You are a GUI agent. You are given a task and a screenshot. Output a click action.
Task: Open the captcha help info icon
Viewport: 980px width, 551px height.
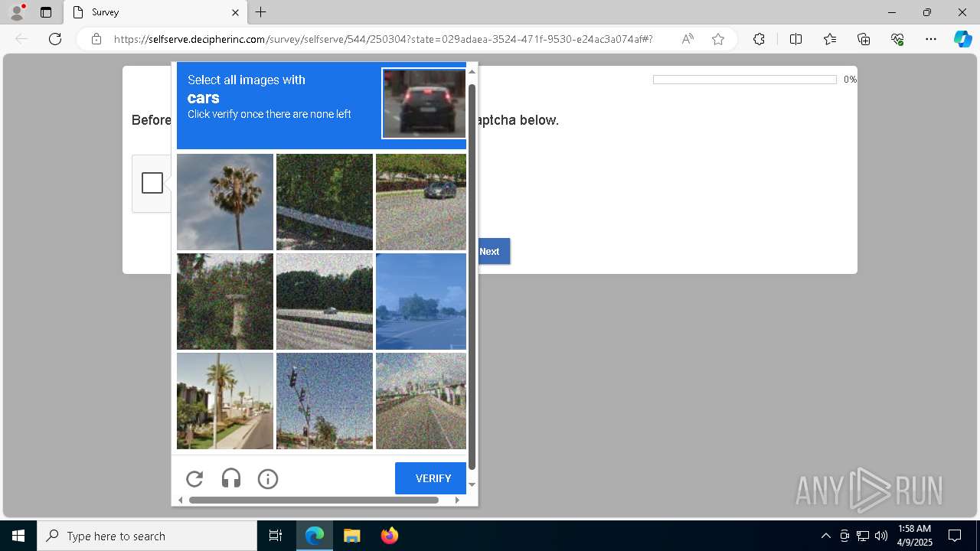point(268,479)
